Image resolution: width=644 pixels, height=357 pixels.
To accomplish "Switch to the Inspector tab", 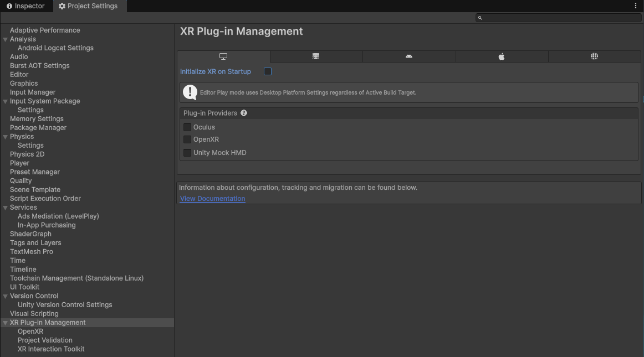I will [x=26, y=6].
